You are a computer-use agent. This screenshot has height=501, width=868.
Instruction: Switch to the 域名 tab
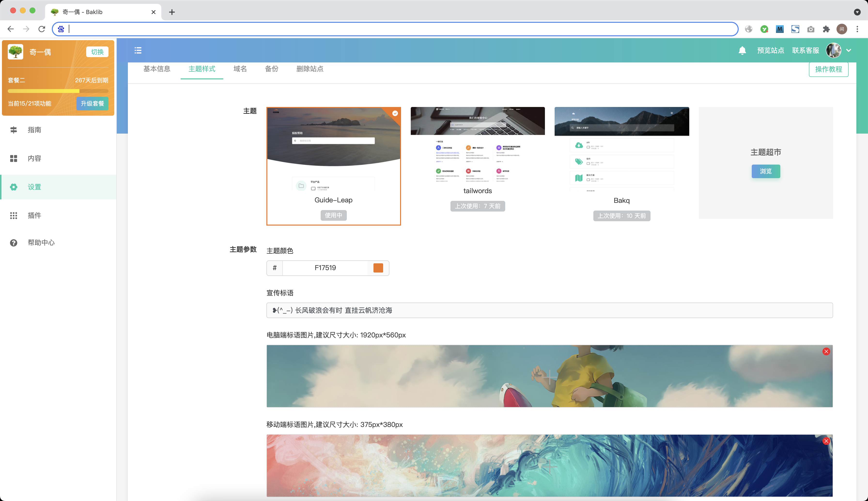240,69
